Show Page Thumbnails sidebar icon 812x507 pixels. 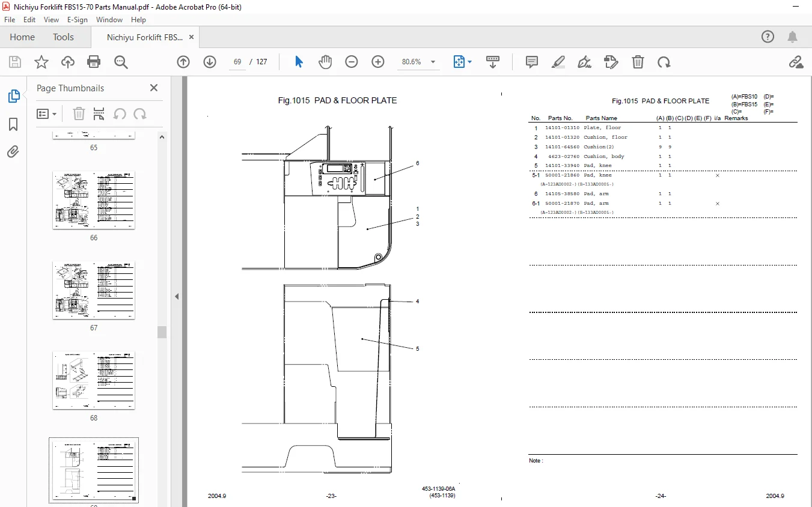[x=13, y=96]
